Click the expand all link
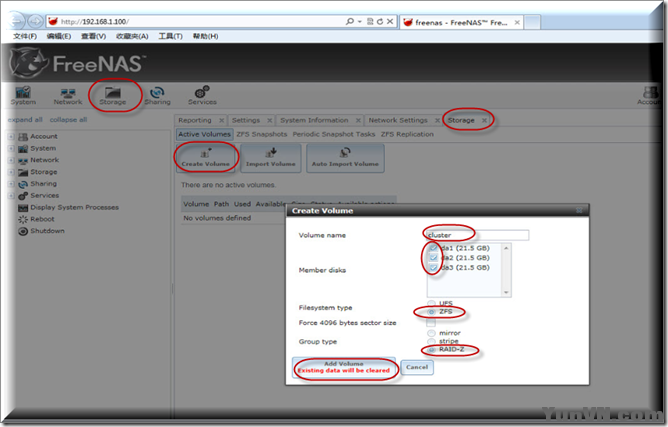Screen dimensions: 668x427 click(25, 120)
